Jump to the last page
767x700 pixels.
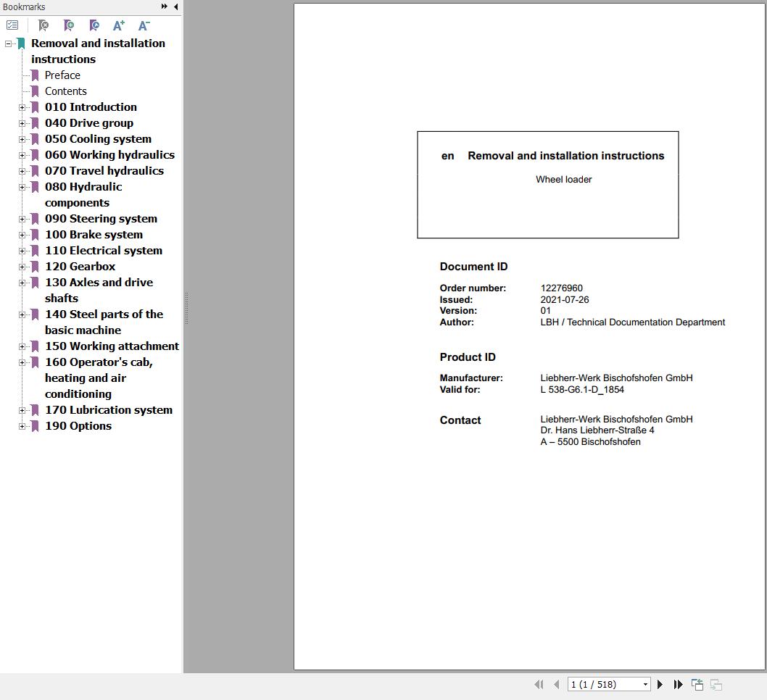(678, 684)
